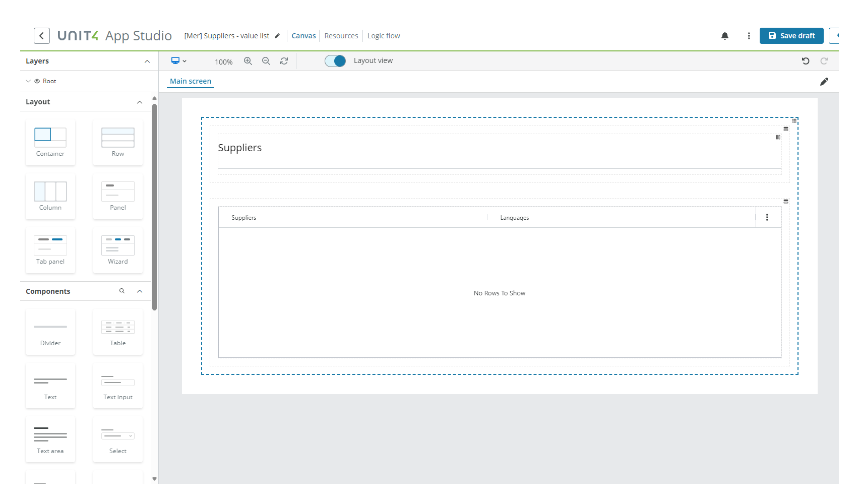The width and height of the screenshot is (859, 504).
Task: Zoom in on the canvas
Action: tap(248, 60)
